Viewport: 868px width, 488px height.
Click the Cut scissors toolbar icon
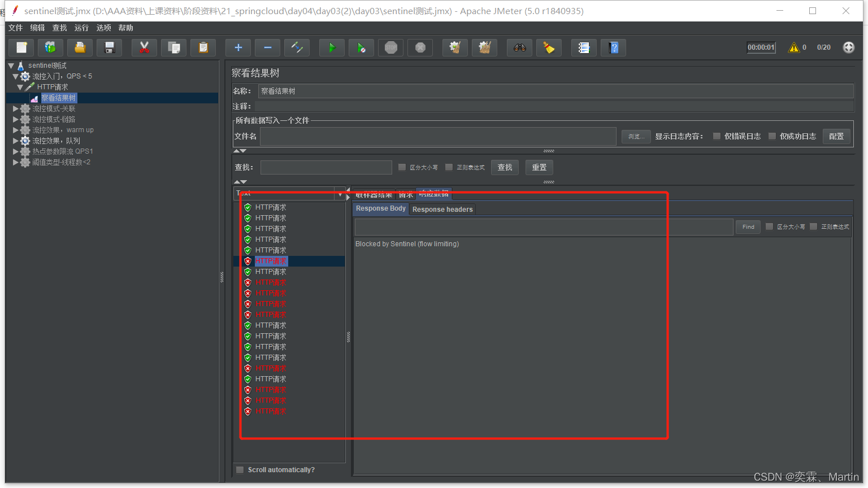coord(144,48)
